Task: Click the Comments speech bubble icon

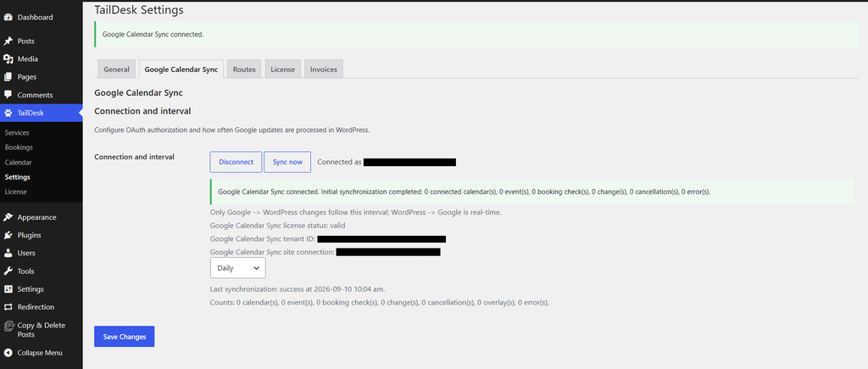Action: tap(8, 95)
